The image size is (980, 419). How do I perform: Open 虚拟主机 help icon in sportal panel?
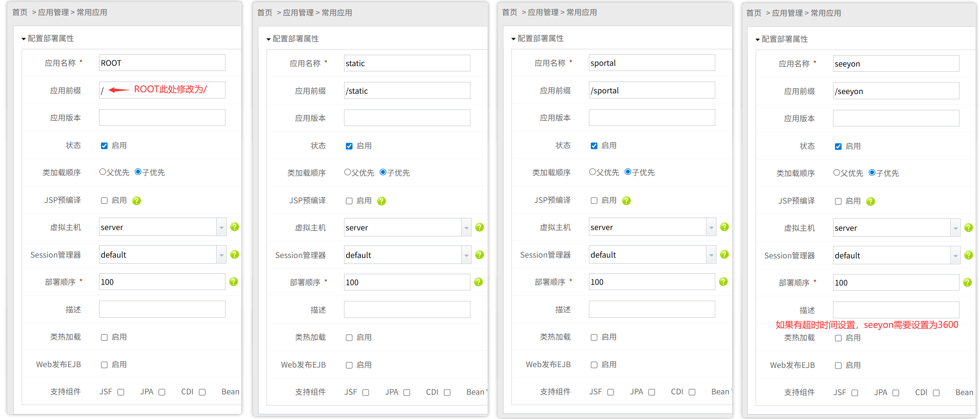pos(725,227)
